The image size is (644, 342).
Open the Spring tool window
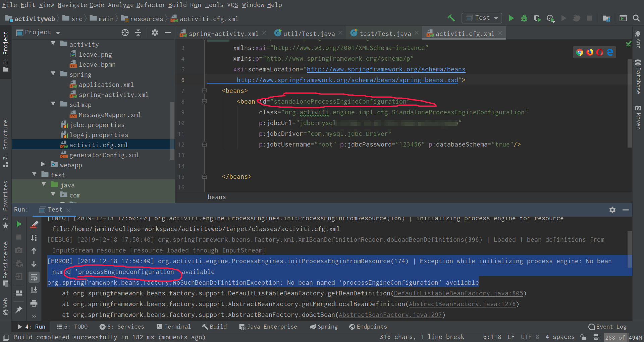click(x=324, y=327)
